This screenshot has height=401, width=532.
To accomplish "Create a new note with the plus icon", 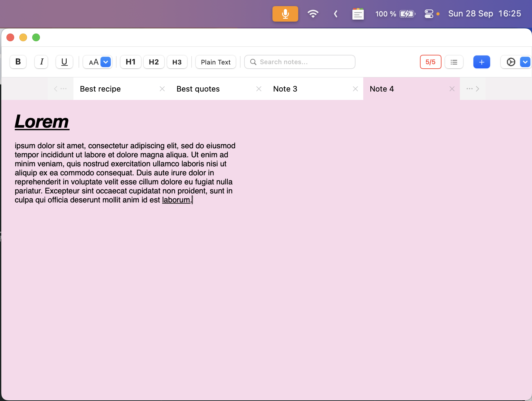I will [481, 62].
